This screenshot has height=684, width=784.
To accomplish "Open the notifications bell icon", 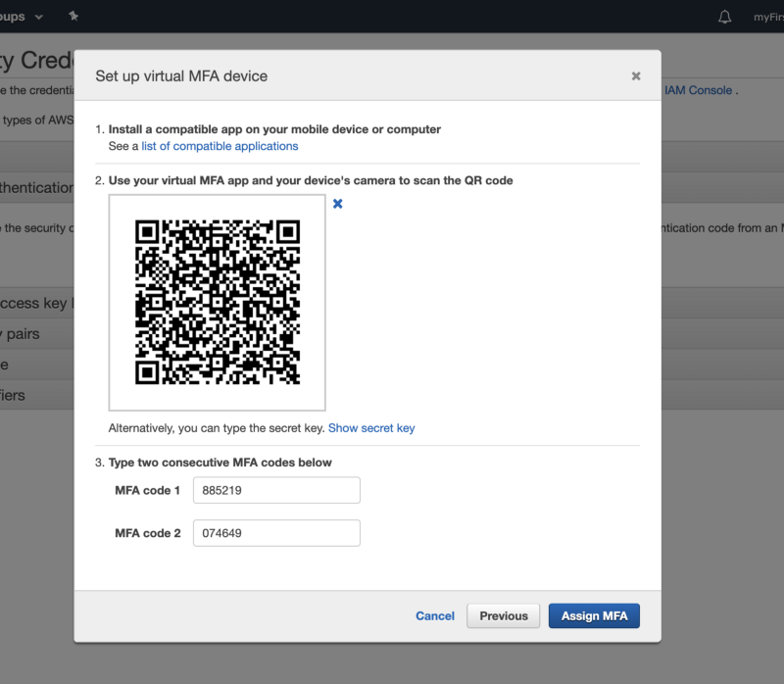I will tap(724, 17).
